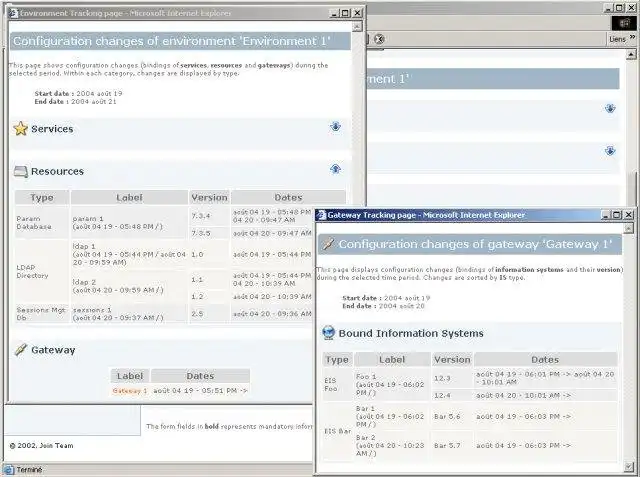Image resolution: width=640 pixels, height=477 pixels.
Task: Click the stop icon in background browser toolbar
Action: [x=379, y=39]
